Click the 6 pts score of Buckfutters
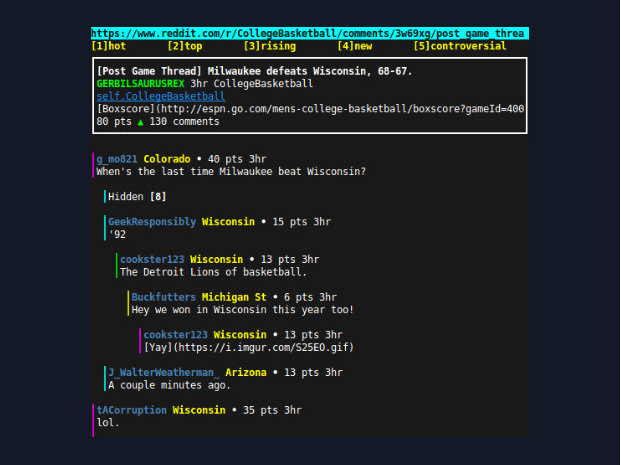The width and height of the screenshot is (621, 465). (299, 297)
